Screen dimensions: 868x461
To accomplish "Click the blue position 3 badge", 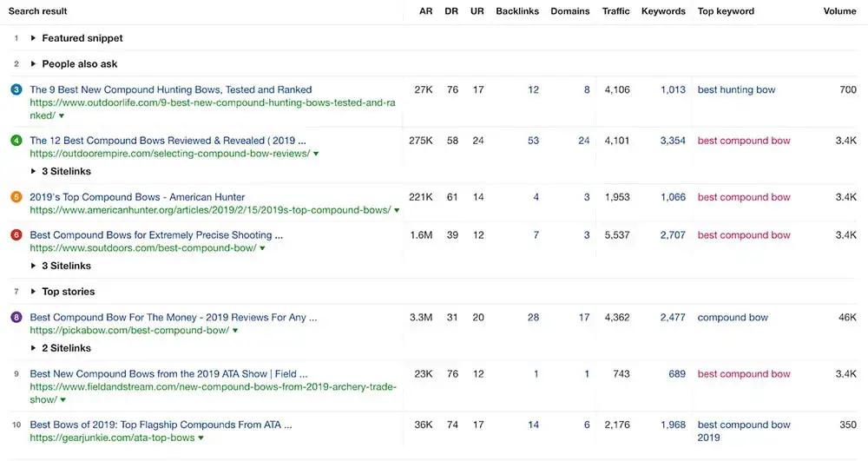I will (16, 89).
